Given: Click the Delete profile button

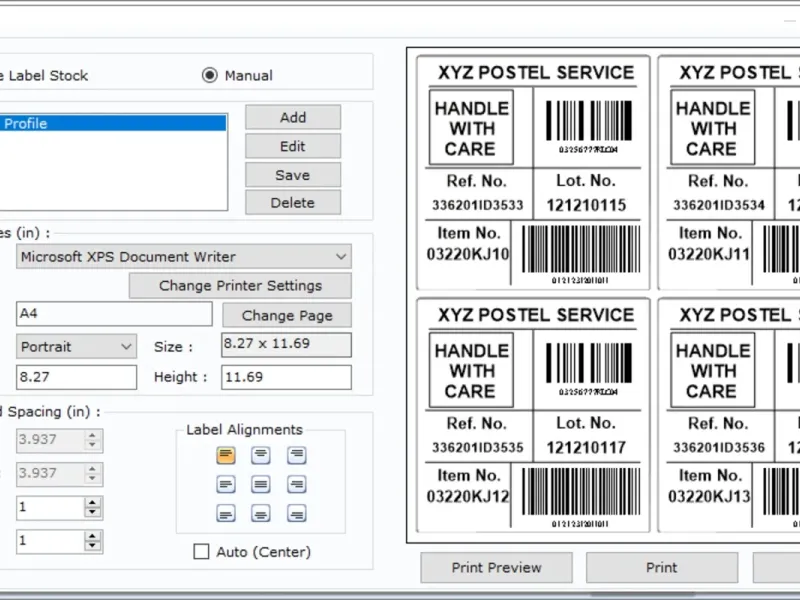Looking at the screenshot, I should (x=293, y=203).
